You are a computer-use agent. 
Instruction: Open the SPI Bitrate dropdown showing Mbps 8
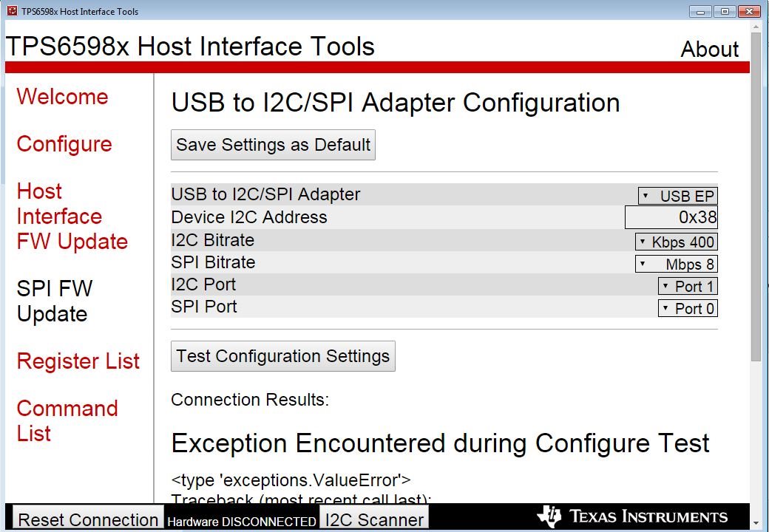[676, 263]
